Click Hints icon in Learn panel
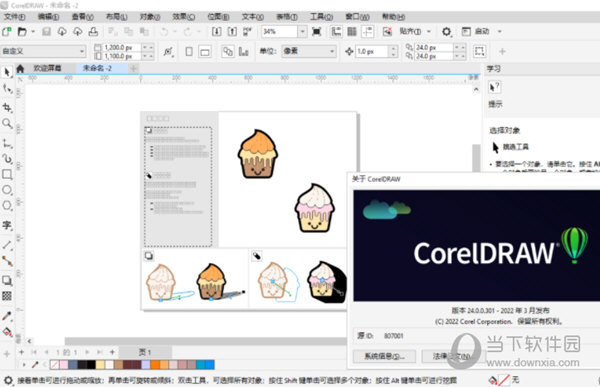The width and height of the screenshot is (600, 387). [494, 87]
